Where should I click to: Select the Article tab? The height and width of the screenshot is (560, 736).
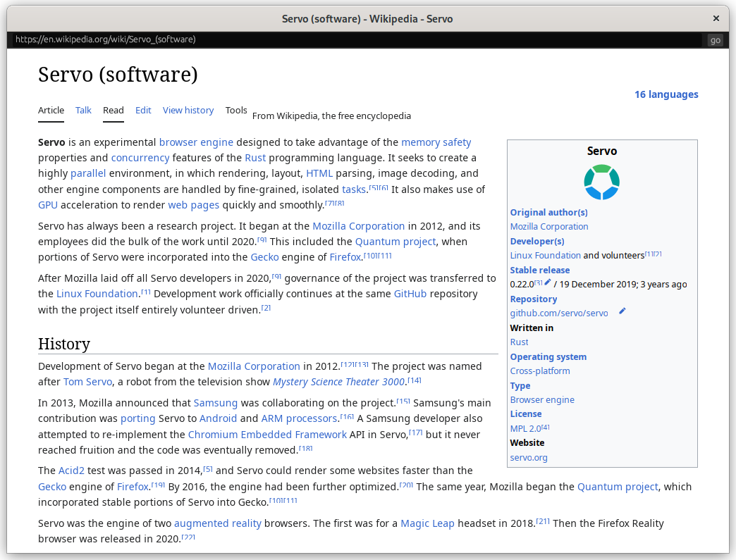51,110
